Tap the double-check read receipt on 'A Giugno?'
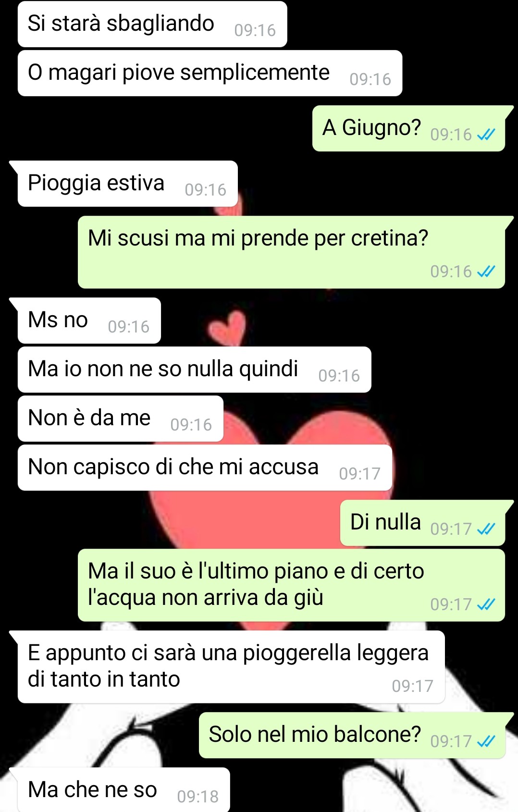Image resolution: width=518 pixels, height=812 pixels. coord(486,135)
